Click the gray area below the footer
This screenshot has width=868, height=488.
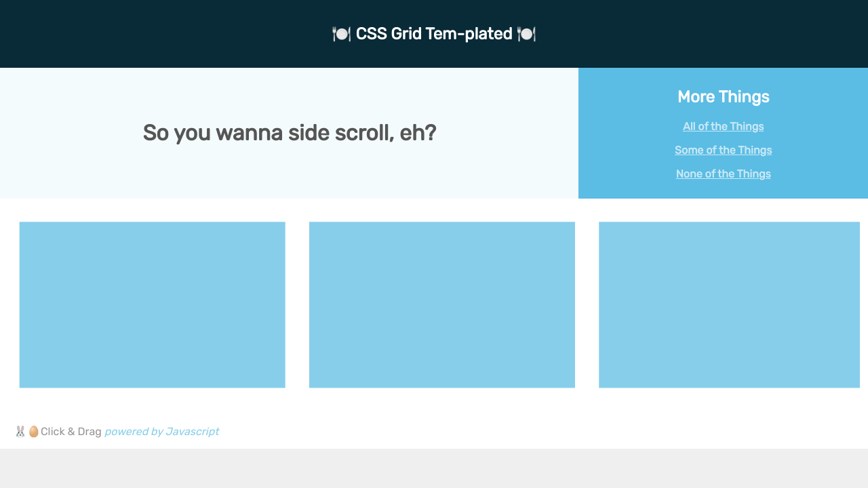434,469
